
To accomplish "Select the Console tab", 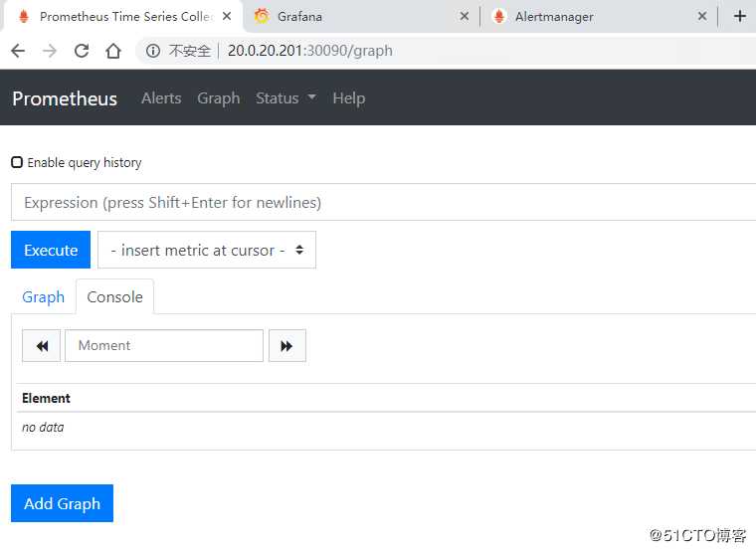I will click(x=114, y=297).
